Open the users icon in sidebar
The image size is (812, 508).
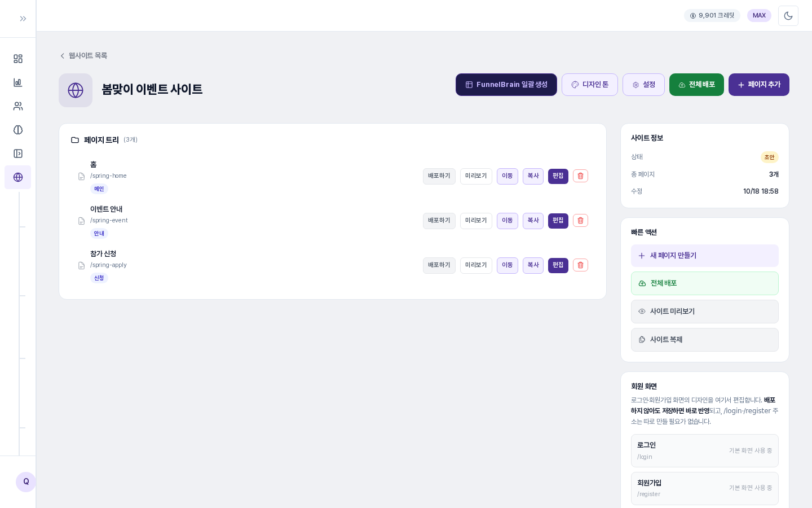pyautogui.click(x=18, y=106)
